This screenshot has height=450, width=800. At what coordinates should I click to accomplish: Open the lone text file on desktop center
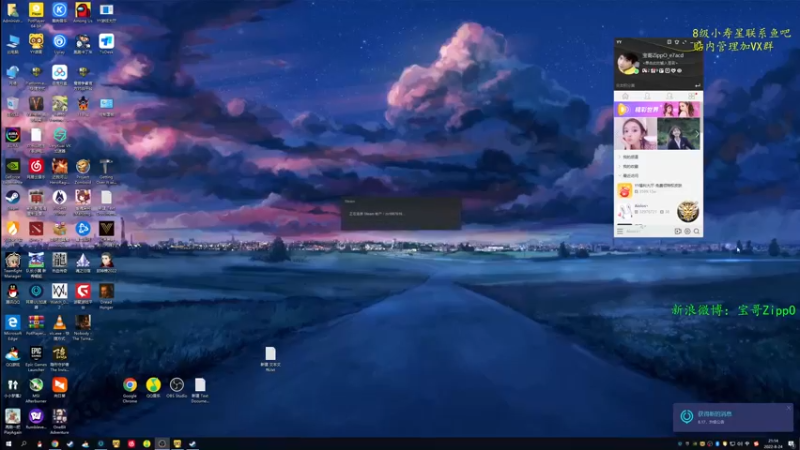tap(270, 358)
